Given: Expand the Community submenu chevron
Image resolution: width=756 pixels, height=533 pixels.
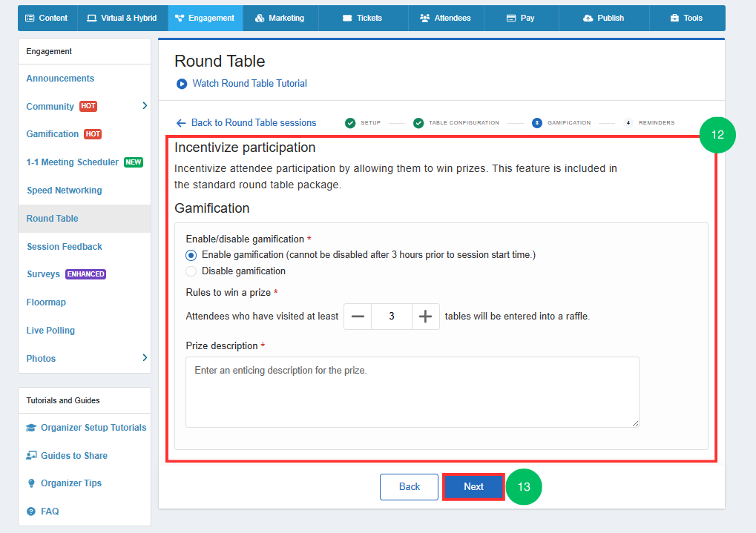Looking at the screenshot, I should click(145, 106).
